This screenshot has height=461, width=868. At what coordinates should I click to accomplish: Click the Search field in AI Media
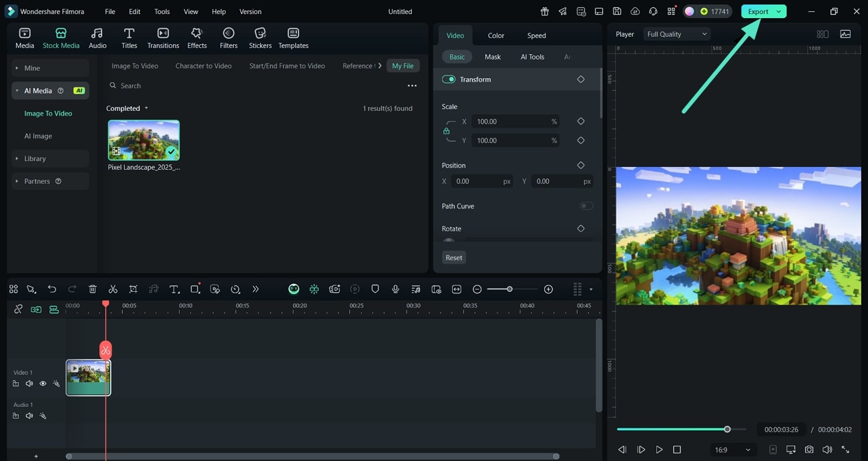click(254, 86)
